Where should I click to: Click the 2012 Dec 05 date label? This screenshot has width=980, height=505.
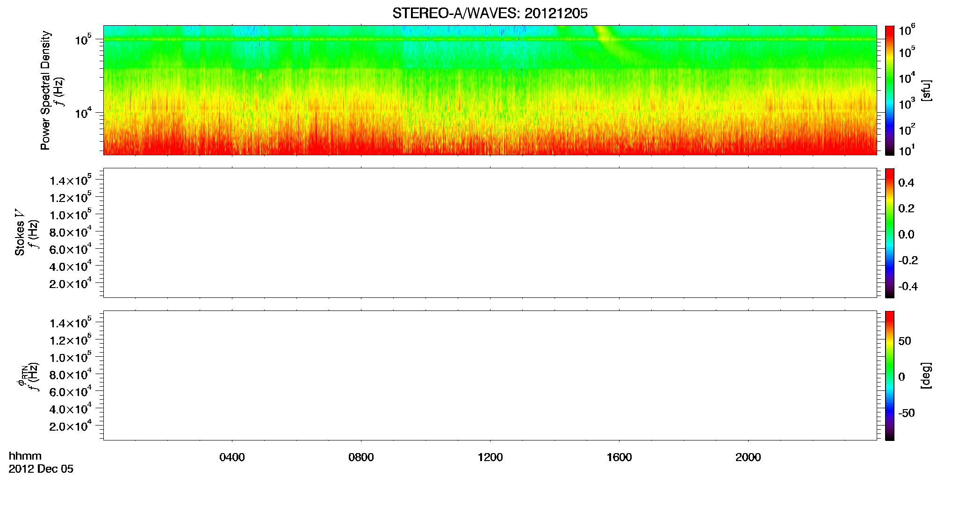[41, 469]
